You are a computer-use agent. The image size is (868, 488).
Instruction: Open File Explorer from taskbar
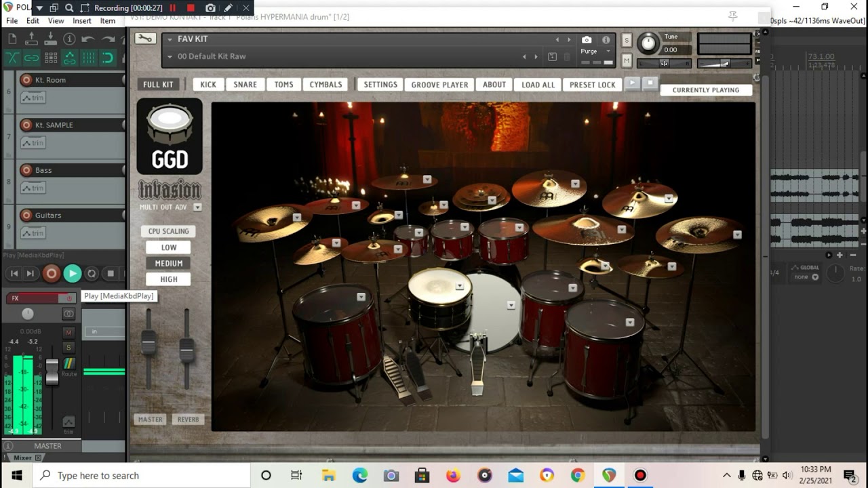pyautogui.click(x=328, y=475)
